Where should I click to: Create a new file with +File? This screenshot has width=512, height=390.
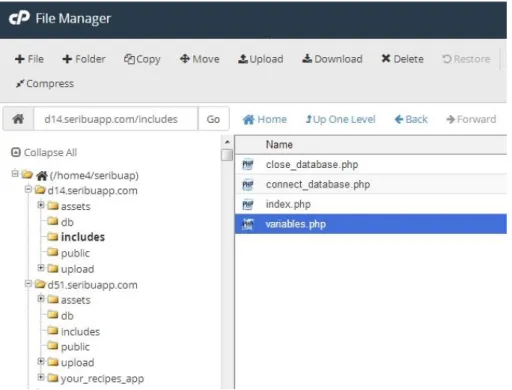pyautogui.click(x=29, y=59)
